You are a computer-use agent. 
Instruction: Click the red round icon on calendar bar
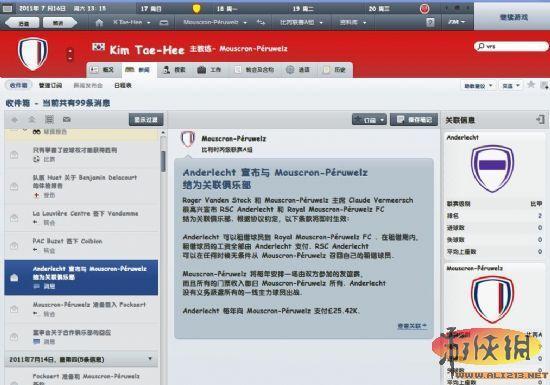click(424, 9)
